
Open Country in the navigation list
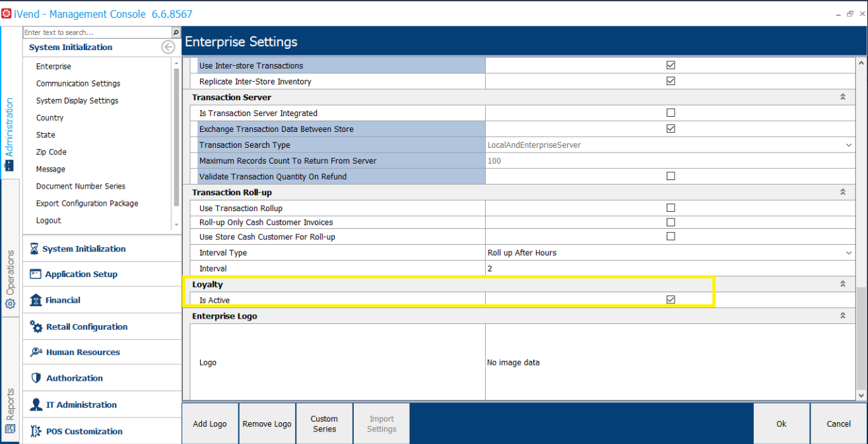(50, 118)
